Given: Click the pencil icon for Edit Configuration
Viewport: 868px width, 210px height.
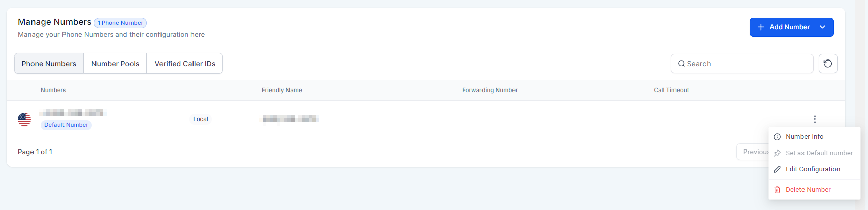Looking at the screenshot, I should (x=777, y=169).
